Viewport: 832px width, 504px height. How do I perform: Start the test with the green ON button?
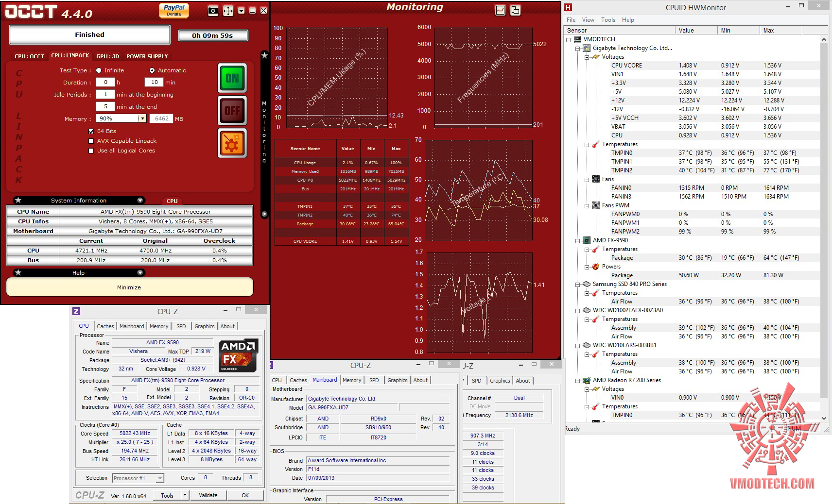[232, 78]
